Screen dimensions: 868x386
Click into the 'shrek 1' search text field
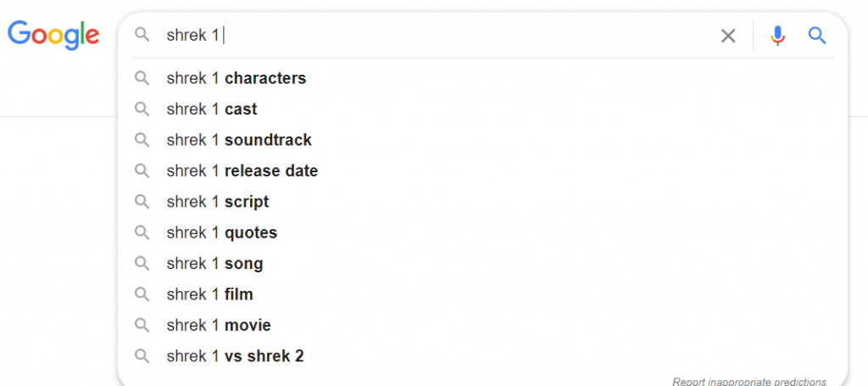[x=437, y=36]
